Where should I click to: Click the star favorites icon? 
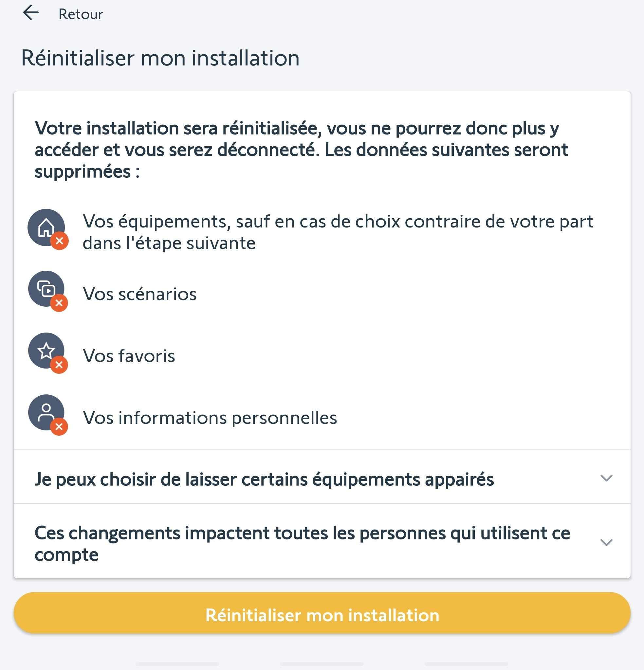pos(46,351)
